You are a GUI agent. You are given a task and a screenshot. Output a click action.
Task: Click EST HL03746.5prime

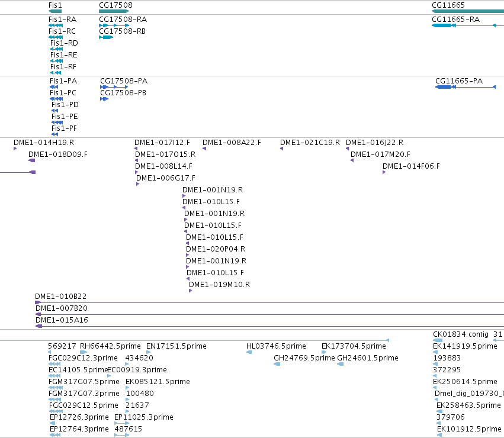tap(276, 346)
